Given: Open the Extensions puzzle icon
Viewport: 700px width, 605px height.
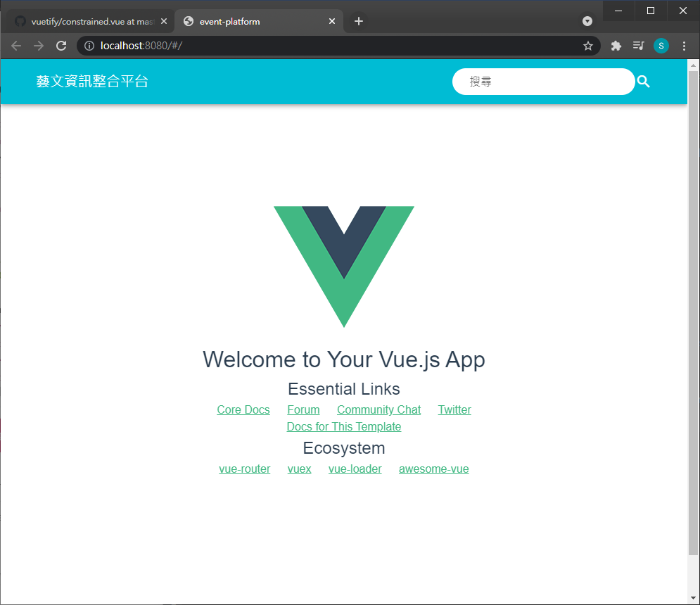Looking at the screenshot, I should point(616,46).
